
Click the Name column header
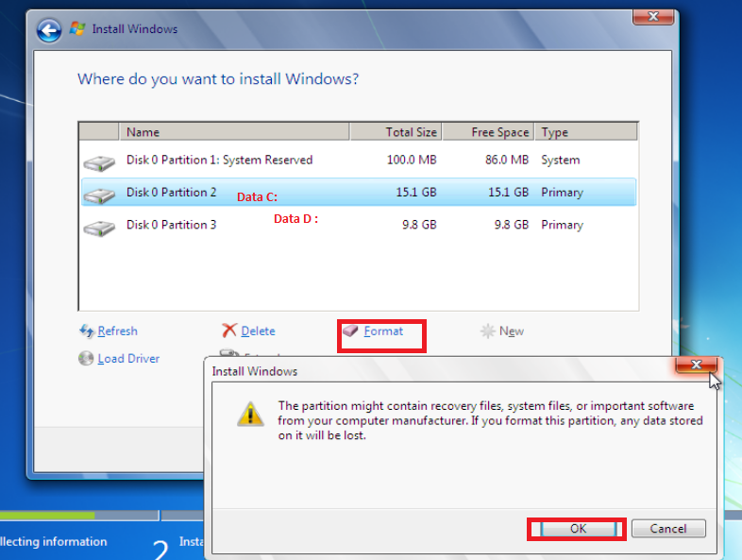pos(234,132)
